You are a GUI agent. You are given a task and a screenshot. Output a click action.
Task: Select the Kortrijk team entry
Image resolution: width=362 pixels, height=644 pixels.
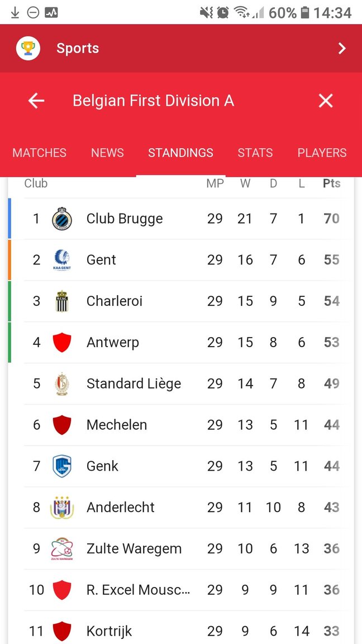(x=180, y=628)
